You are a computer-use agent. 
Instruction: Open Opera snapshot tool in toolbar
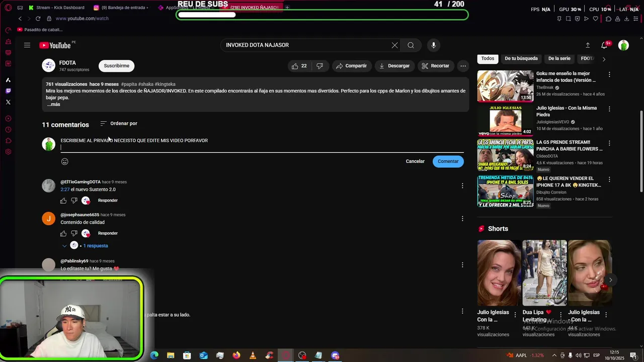[x=569, y=19]
